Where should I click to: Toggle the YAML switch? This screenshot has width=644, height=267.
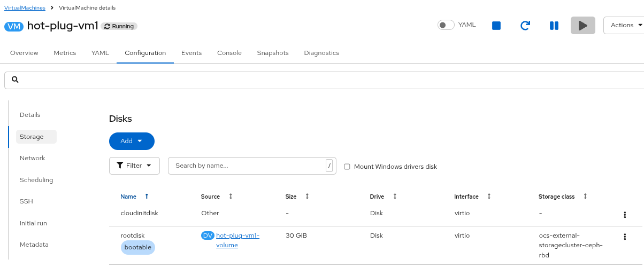[x=446, y=25]
